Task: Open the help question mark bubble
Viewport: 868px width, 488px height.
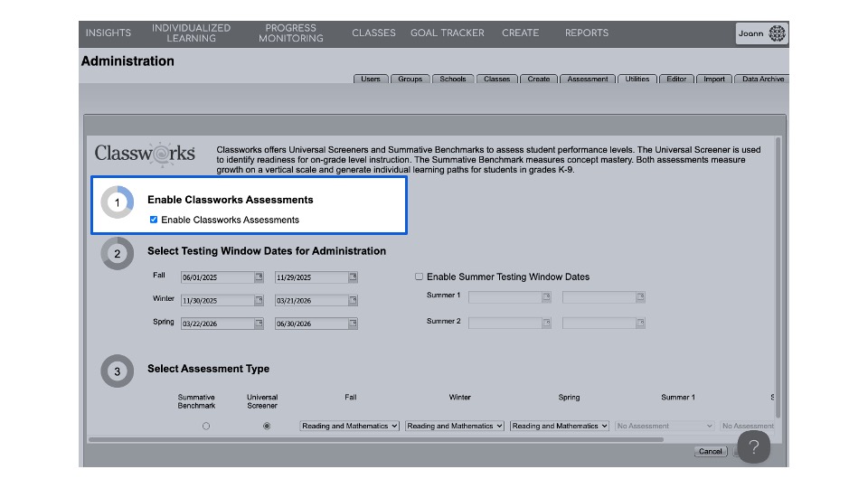Action: (x=753, y=447)
